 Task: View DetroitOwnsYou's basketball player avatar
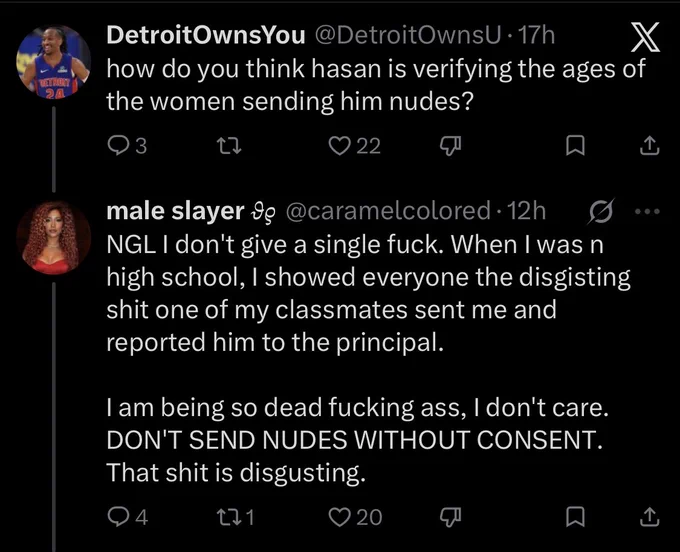click(x=54, y=62)
